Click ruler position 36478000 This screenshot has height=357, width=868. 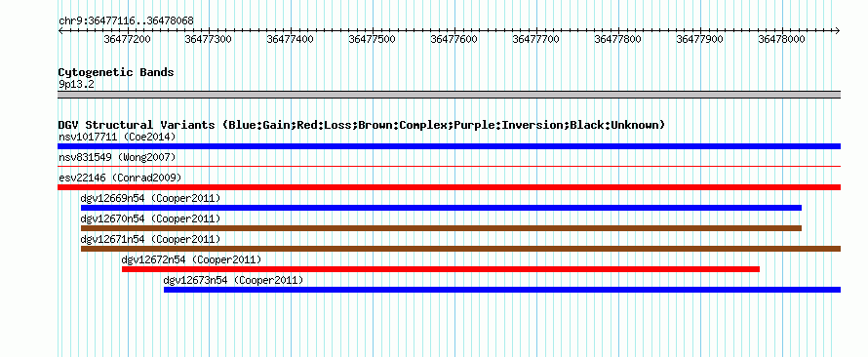point(782,39)
